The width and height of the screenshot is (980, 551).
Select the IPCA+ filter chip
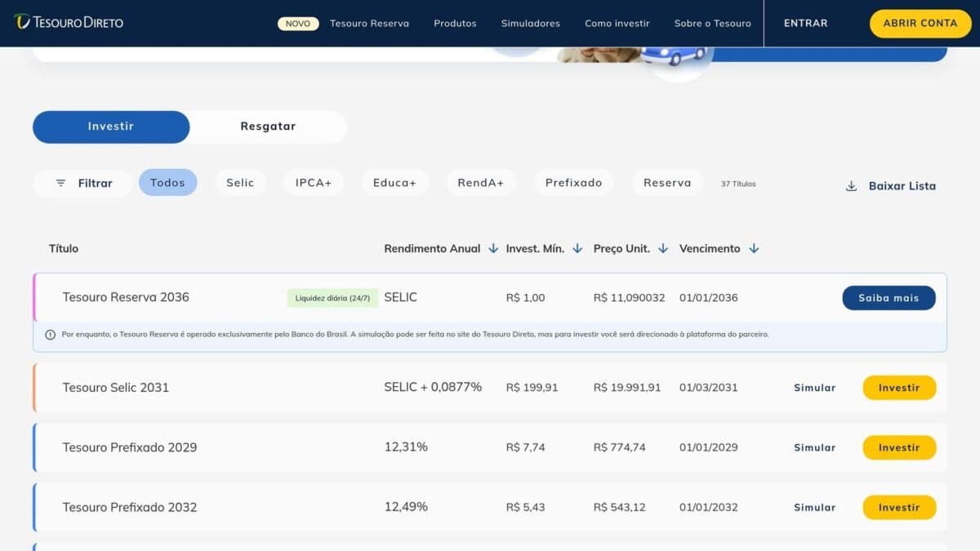click(314, 183)
